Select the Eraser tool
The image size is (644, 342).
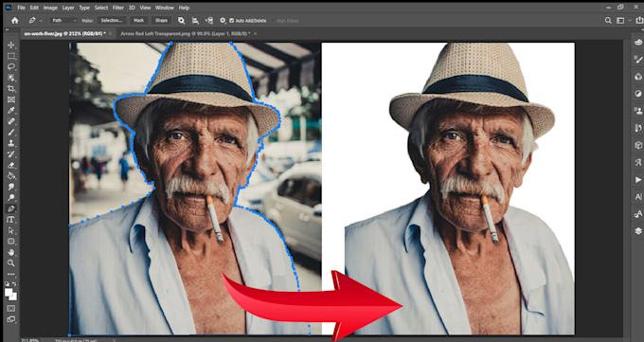pos(11,165)
